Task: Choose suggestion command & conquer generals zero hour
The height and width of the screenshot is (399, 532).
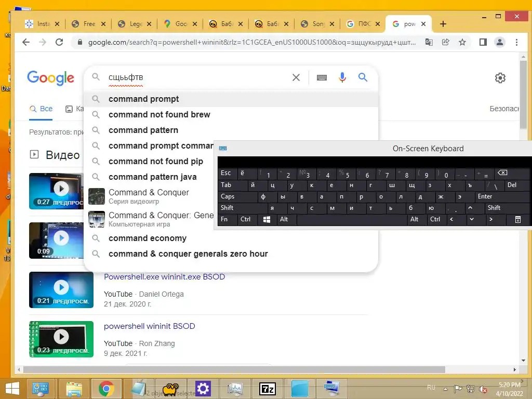Action: (x=231, y=254)
